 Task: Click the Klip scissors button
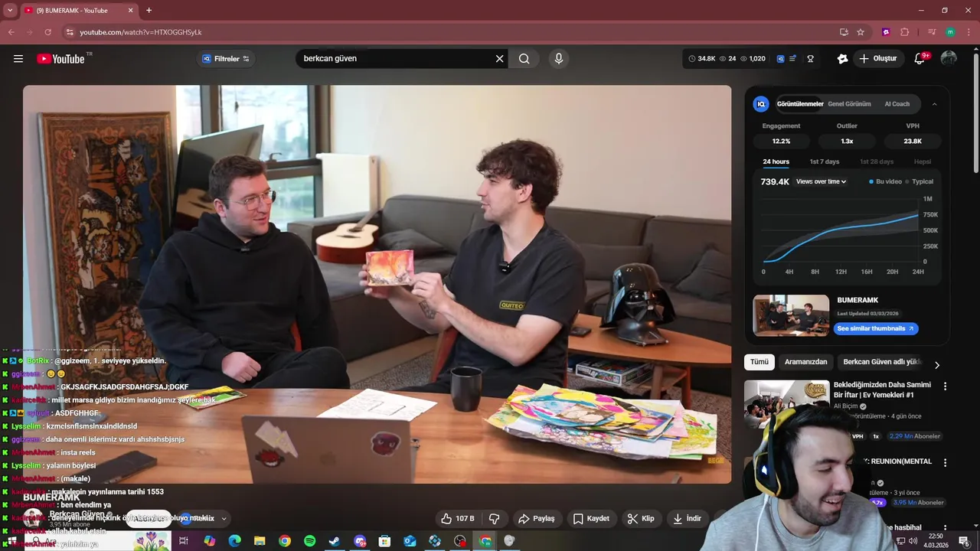coord(641,518)
